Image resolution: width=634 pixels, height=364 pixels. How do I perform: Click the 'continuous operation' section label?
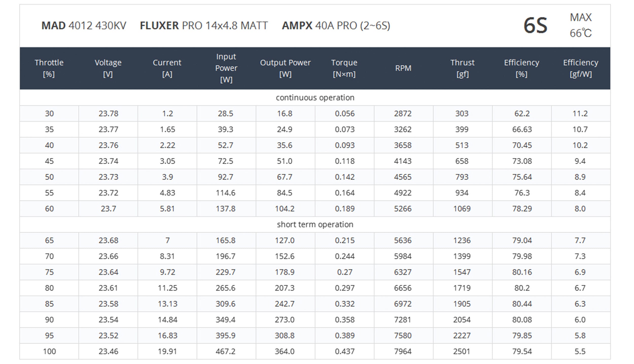(x=315, y=97)
